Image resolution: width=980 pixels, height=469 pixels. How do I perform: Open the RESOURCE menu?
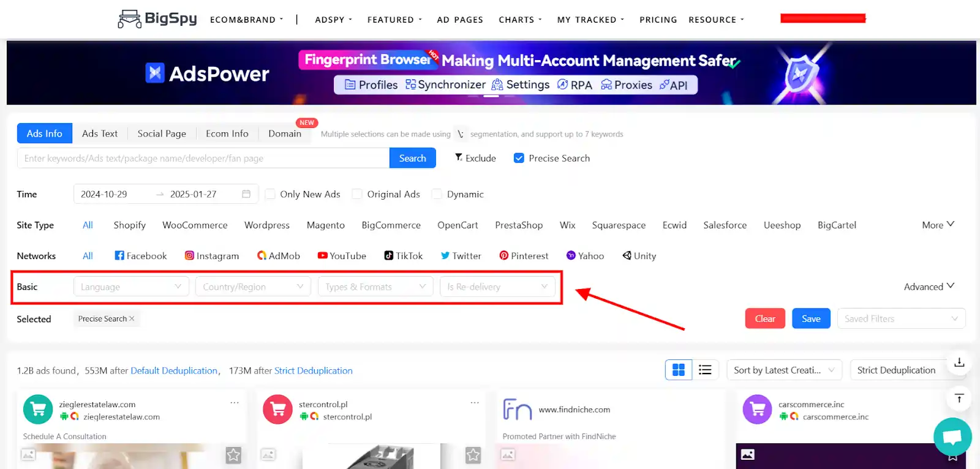pyautogui.click(x=717, y=20)
